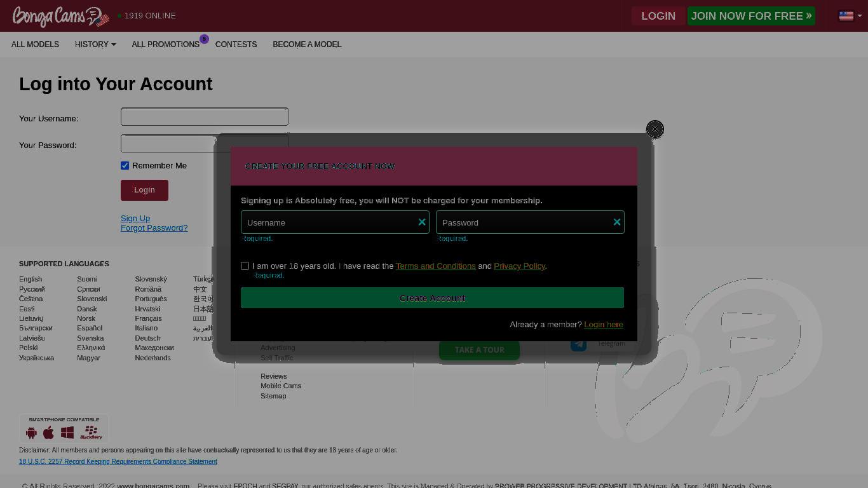Select Français language
Viewport: 868px width, 488px height.
pos(148,318)
